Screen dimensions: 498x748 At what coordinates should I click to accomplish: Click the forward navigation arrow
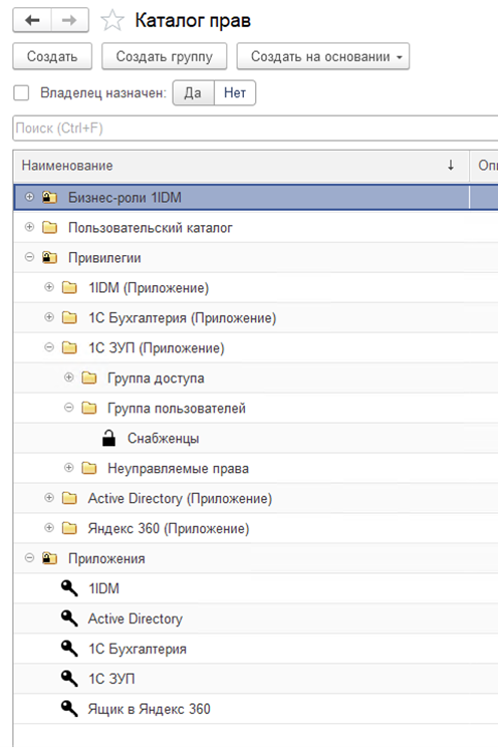tap(70, 20)
